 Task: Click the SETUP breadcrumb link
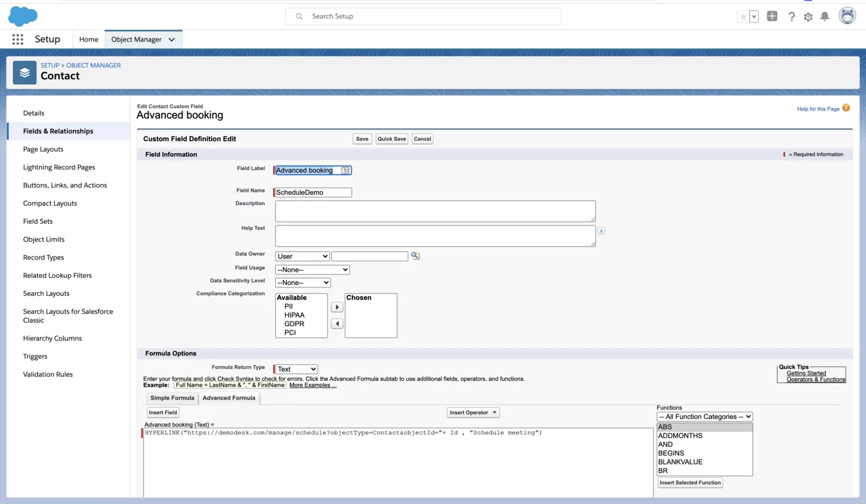click(50, 65)
